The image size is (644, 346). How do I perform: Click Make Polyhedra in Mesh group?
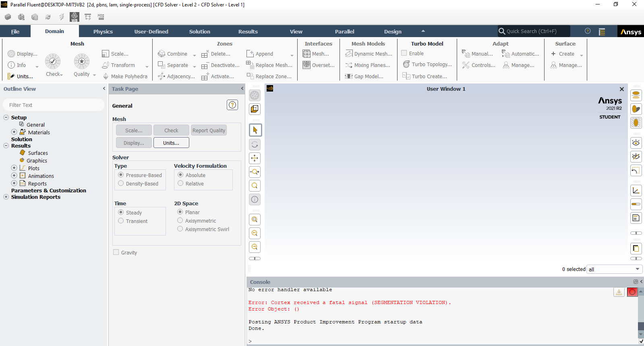coord(125,76)
